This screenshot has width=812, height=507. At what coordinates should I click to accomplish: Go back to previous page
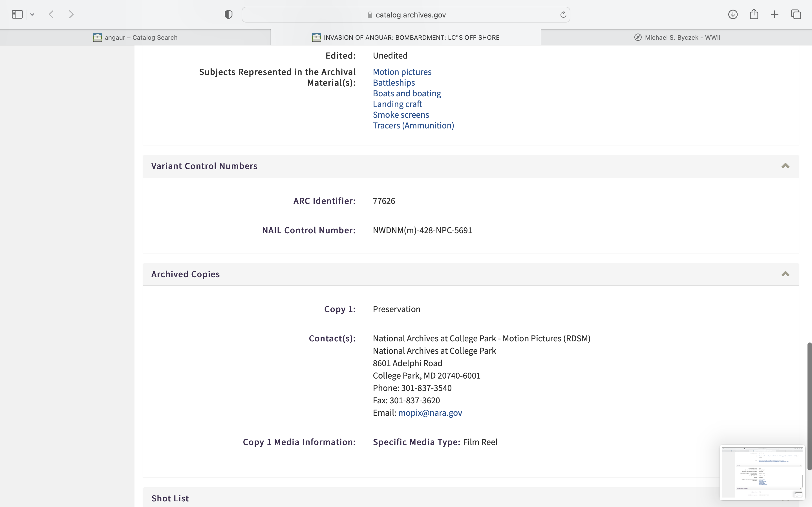pos(51,14)
